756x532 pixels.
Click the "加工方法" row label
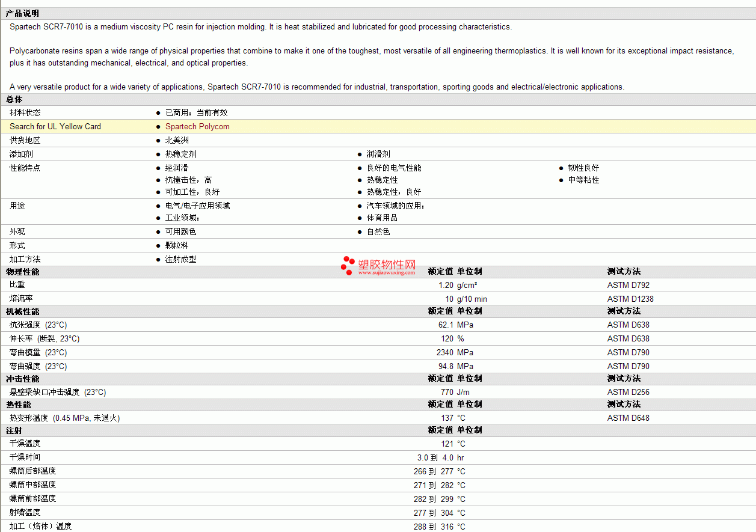coord(25,259)
